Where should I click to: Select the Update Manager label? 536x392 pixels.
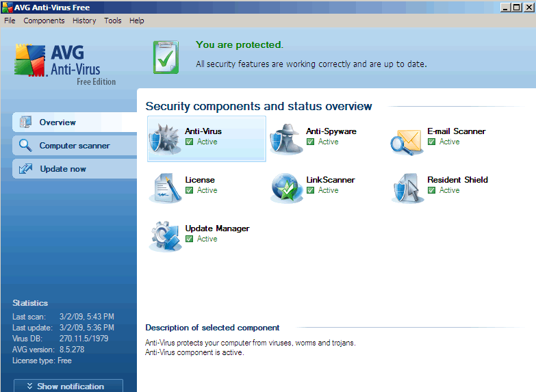click(217, 228)
